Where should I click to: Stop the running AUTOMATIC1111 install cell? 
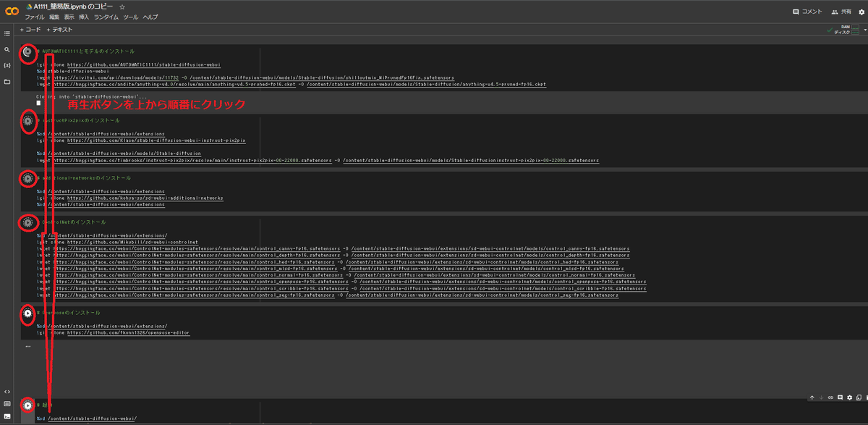[x=27, y=52]
